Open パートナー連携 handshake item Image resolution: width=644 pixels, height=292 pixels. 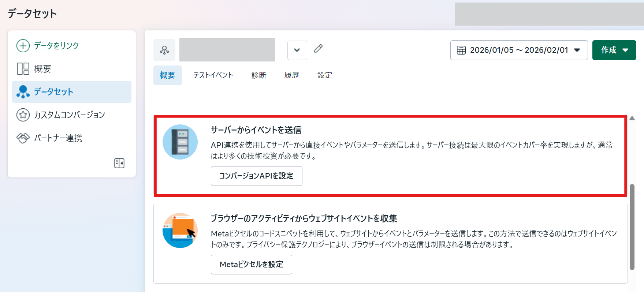point(23,138)
